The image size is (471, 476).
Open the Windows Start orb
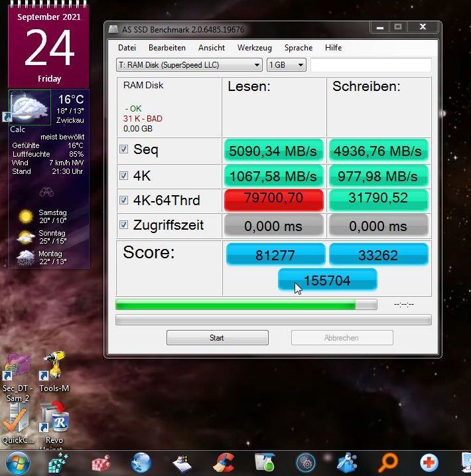[x=18, y=463]
